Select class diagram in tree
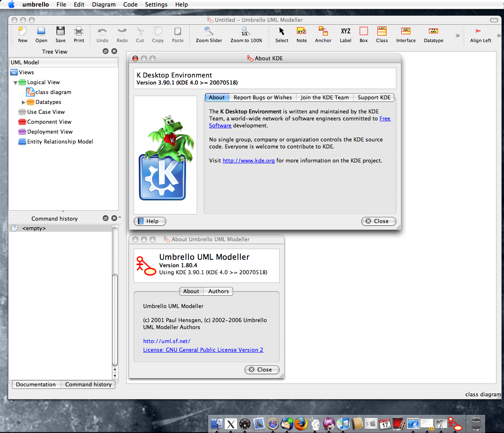Viewport: 504px width, 433px height. point(49,92)
